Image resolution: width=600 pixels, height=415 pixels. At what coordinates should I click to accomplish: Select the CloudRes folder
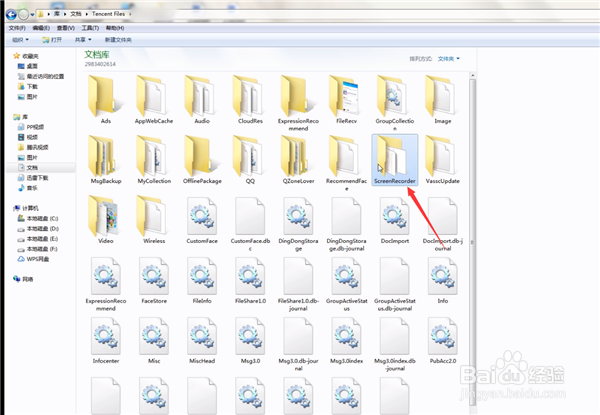(x=250, y=100)
